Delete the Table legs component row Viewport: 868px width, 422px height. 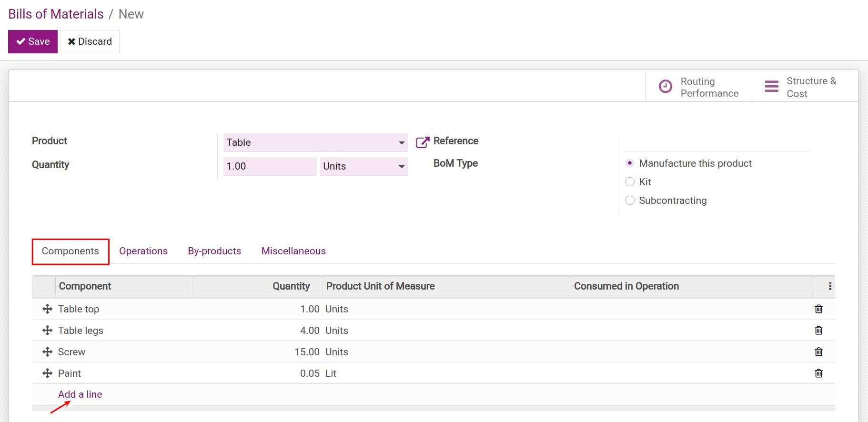coord(818,331)
